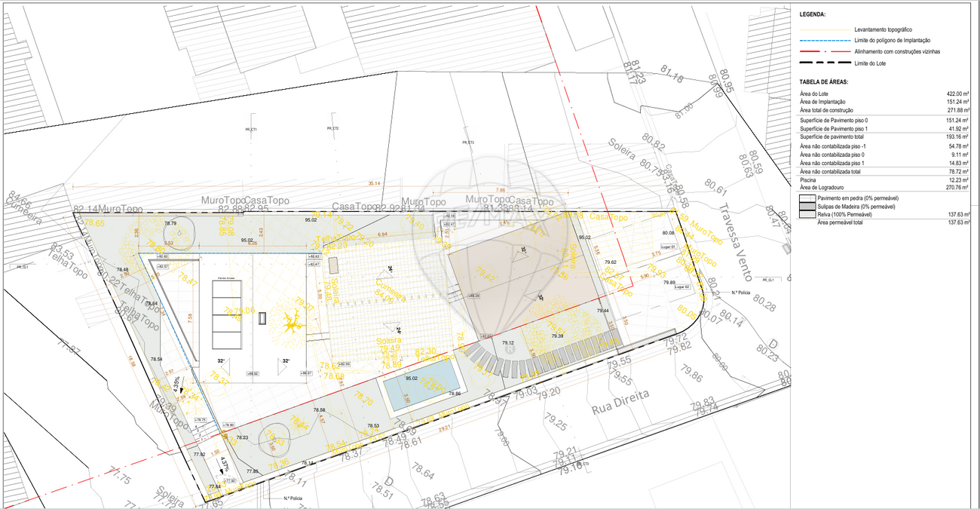Click the 'TABELA DE ÁREAS:' heading

click(824, 81)
